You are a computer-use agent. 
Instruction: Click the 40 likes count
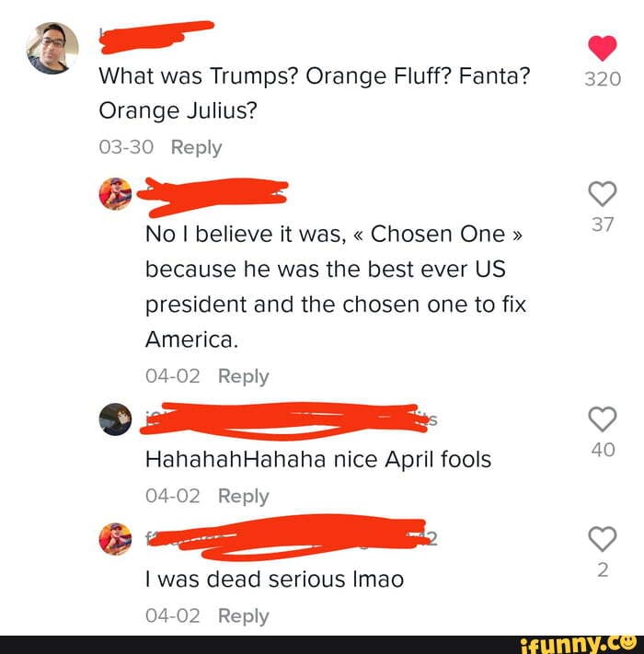click(x=603, y=450)
